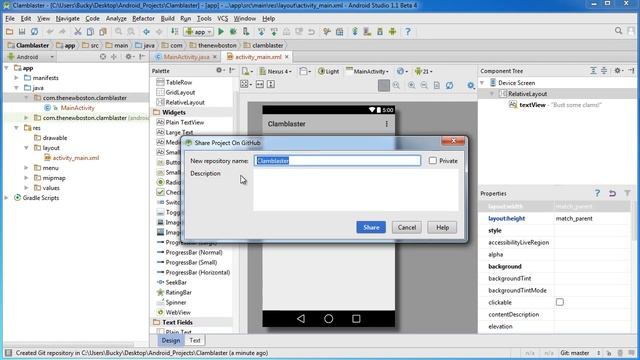
Task: Zoom out on the design preview
Action: click(424, 85)
